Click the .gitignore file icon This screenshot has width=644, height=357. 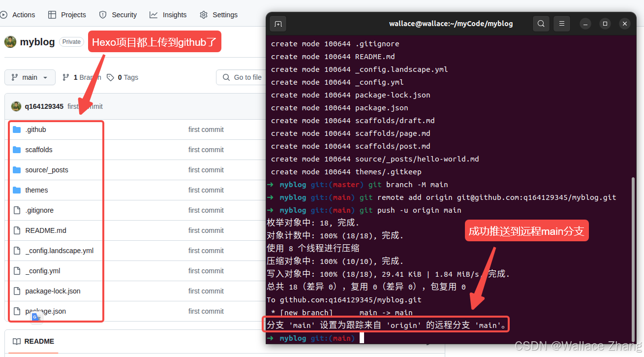point(17,210)
